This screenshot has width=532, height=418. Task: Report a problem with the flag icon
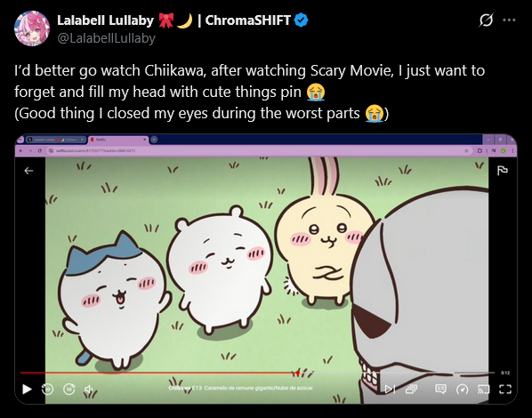[503, 171]
